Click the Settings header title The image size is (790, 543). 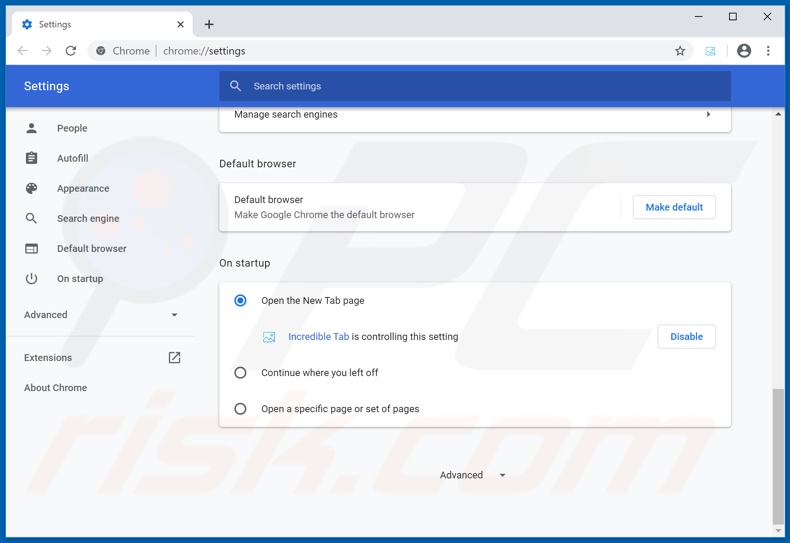(46, 86)
